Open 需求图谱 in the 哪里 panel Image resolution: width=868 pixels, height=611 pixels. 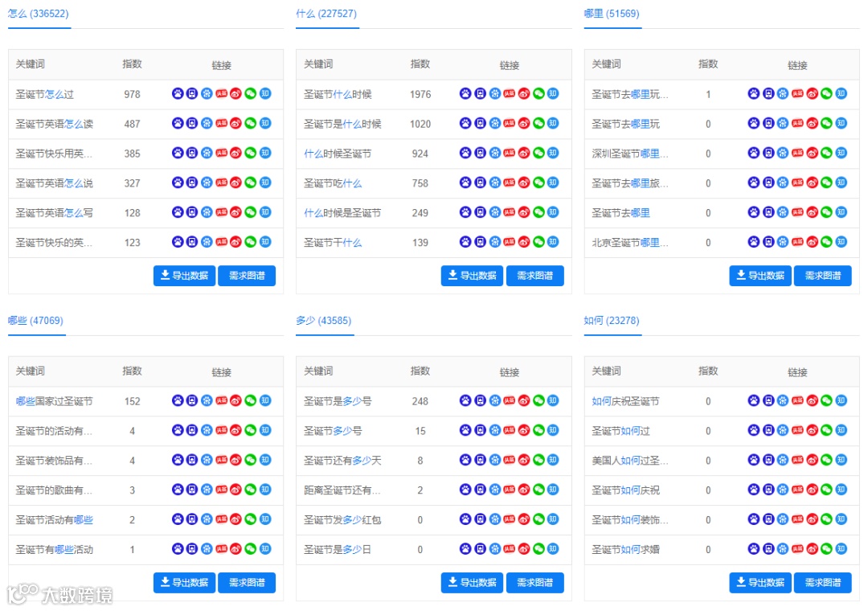(823, 275)
